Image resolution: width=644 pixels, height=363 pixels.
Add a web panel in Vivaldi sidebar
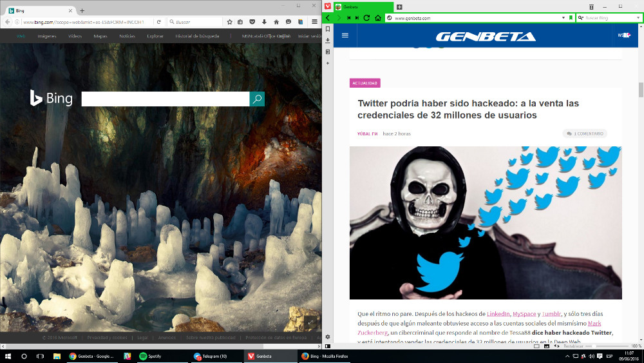(x=327, y=63)
